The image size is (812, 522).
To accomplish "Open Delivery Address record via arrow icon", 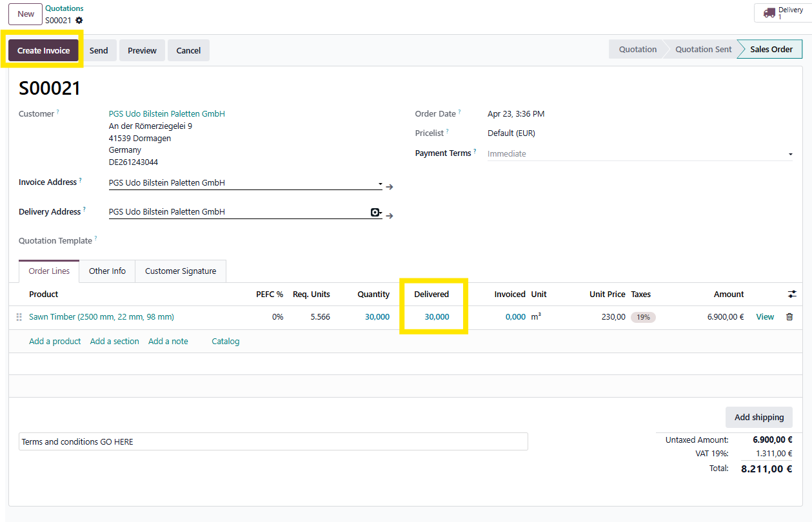I will [x=390, y=216].
